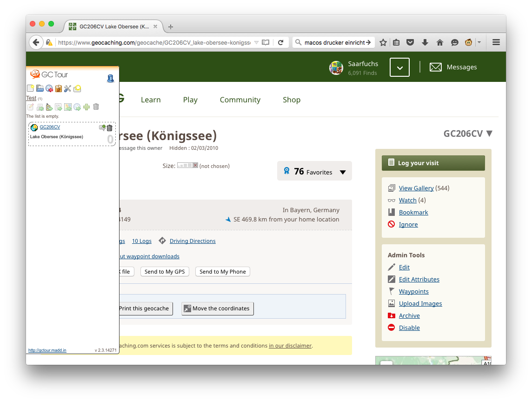Click the green plus add waypoint icon
532x402 pixels.
click(x=86, y=107)
